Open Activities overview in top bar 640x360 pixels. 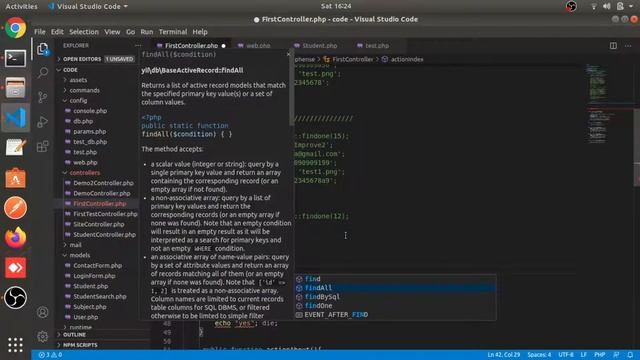tap(21, 6)
